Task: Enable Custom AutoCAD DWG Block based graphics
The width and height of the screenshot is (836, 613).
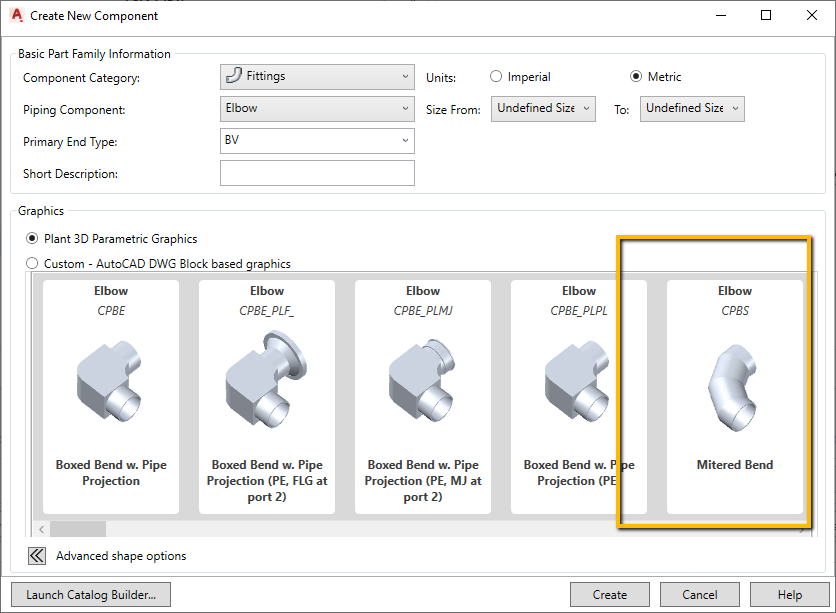Action: coord(31,263)
